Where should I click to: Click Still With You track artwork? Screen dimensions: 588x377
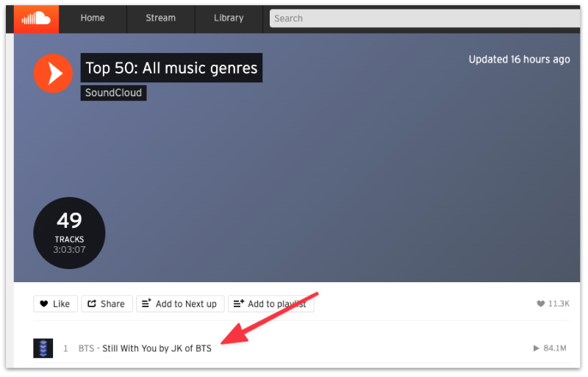click(x=43, y=348)
